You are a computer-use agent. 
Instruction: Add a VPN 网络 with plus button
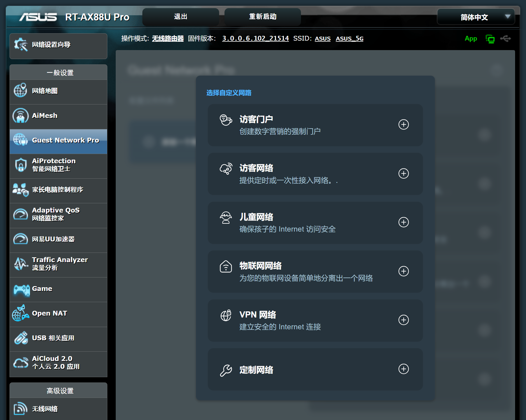coord(404,320)
